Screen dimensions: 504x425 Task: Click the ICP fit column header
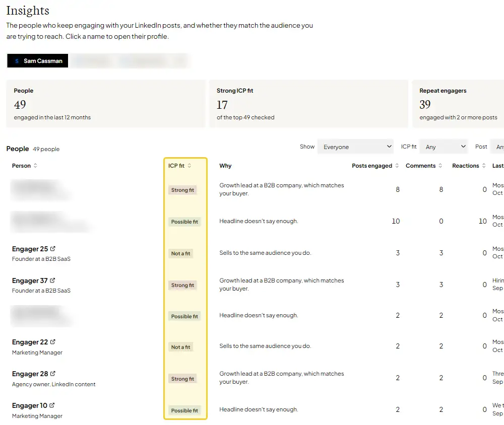176,166
